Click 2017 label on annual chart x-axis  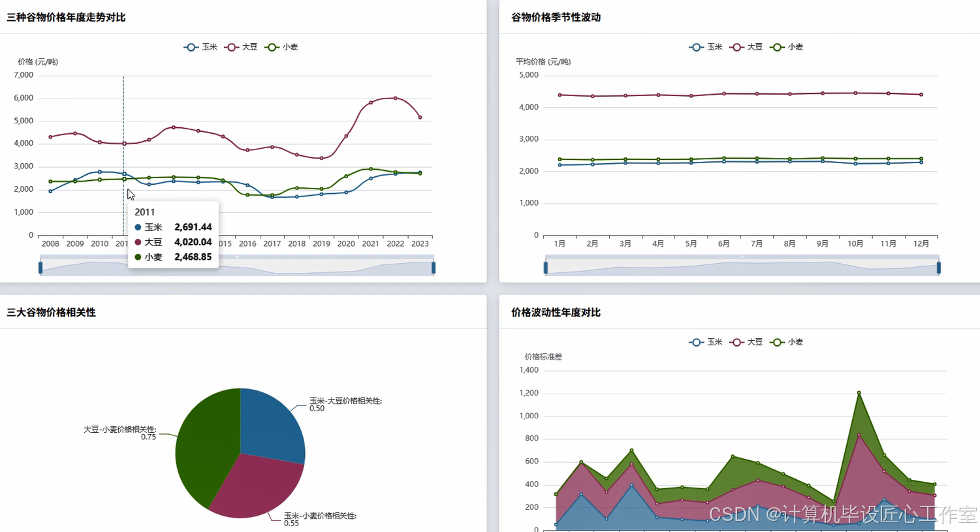click(x=272, y=243)
